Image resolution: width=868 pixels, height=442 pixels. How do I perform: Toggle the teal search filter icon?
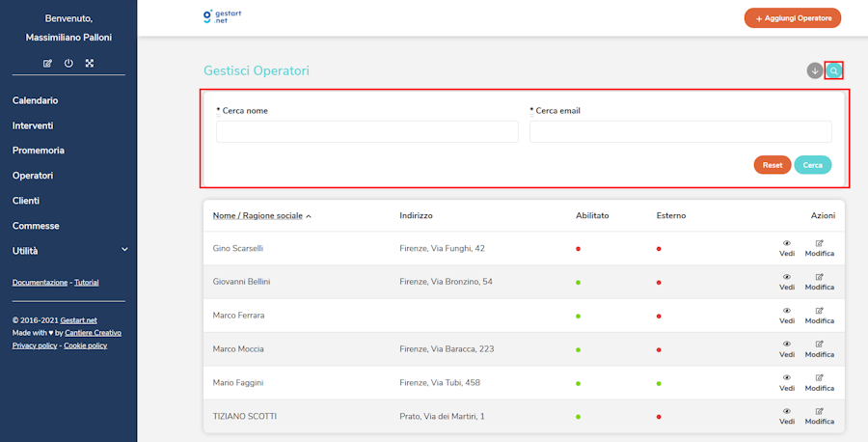tap(834, 70)
